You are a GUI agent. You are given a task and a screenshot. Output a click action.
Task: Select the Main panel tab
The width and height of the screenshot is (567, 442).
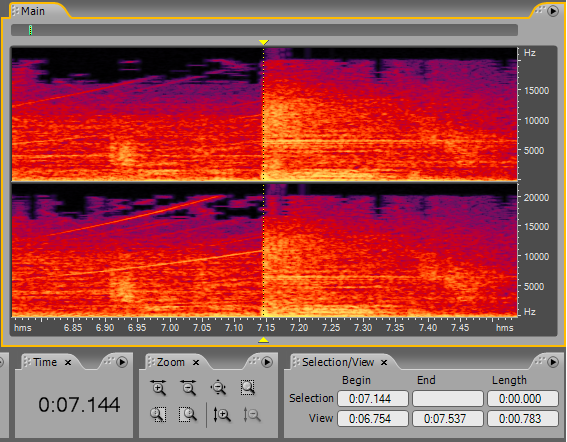pyautogui.click(x=33, y=11)
